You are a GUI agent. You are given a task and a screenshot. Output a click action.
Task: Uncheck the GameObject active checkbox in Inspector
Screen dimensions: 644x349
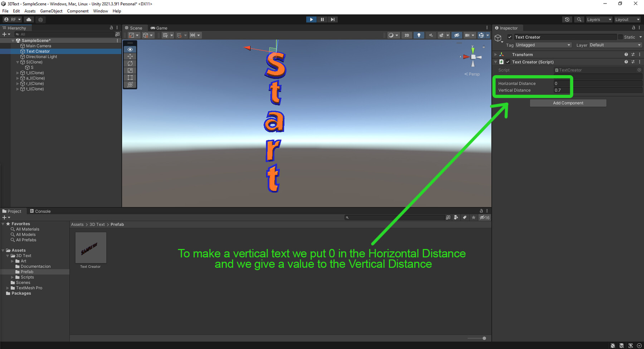click(510, 37)
